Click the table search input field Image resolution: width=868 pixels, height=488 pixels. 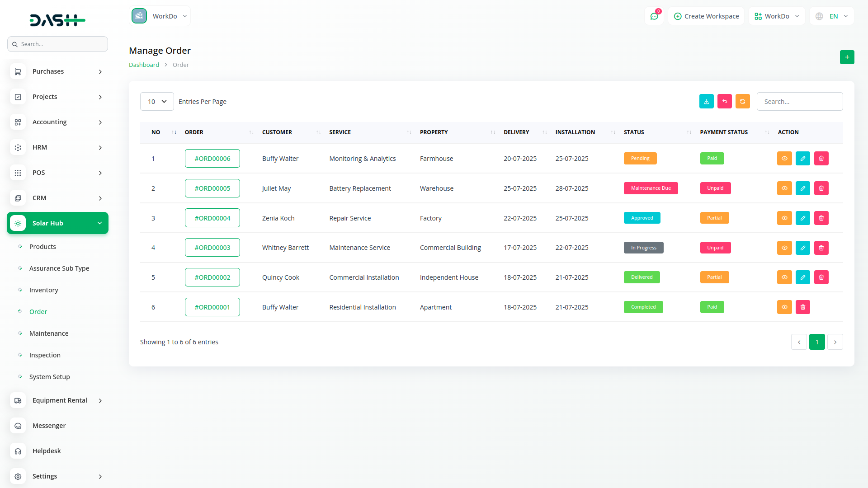tap(799, 102)
